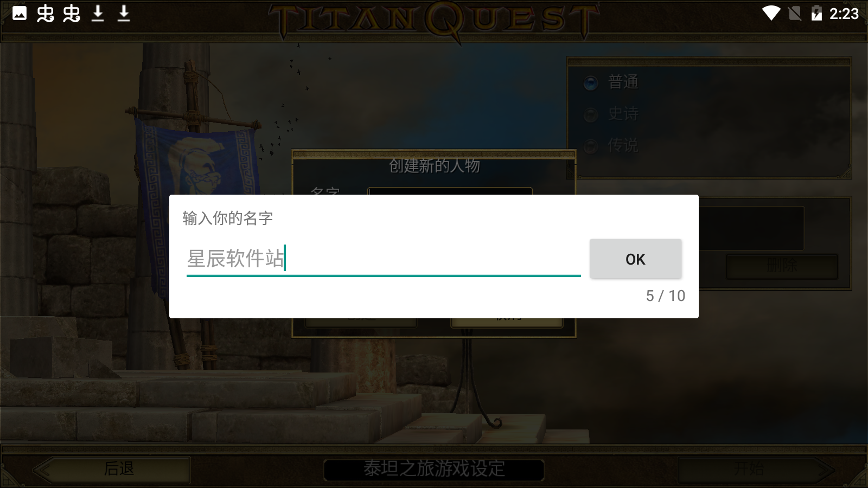
Task: Click the 开始 start button
Action: coord(749,468)
